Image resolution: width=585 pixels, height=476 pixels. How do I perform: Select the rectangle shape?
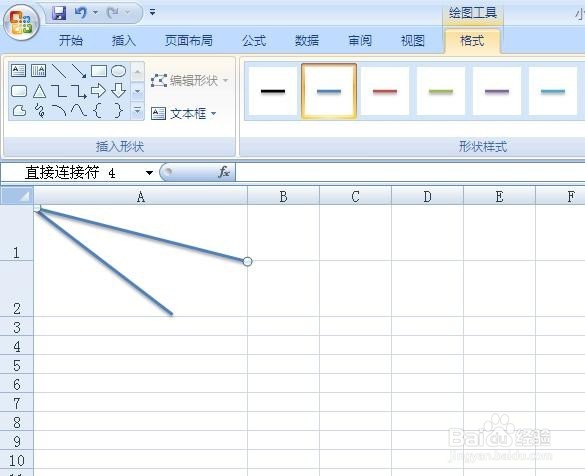[99, 71]
